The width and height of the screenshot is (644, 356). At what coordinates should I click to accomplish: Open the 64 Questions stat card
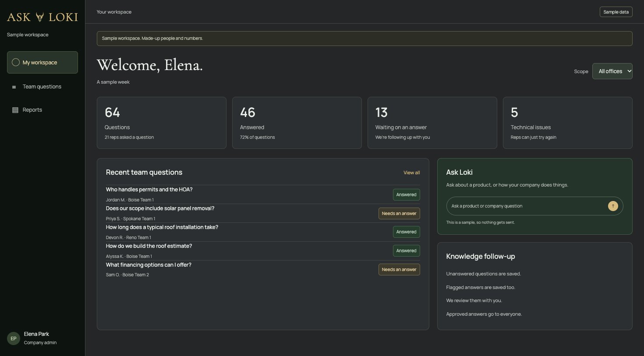pyautogui.click(x=162, y=123)
